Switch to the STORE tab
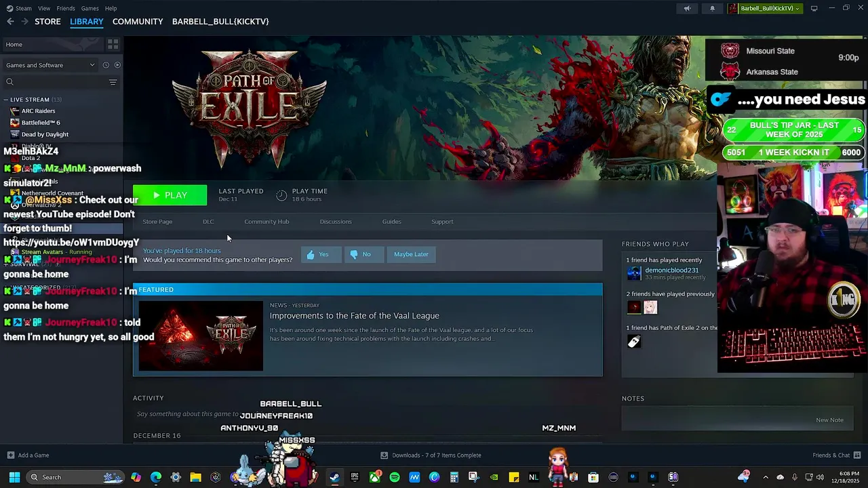 click(47, 22)
